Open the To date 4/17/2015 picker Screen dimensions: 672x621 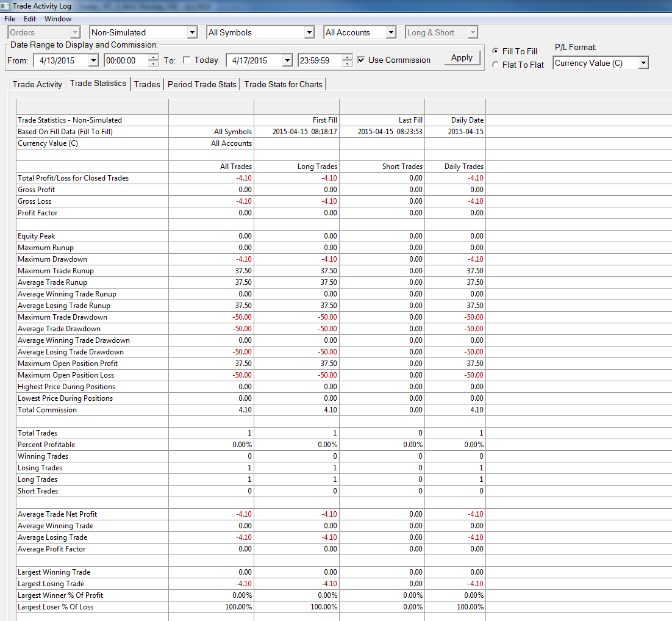(x=288, y=60)
